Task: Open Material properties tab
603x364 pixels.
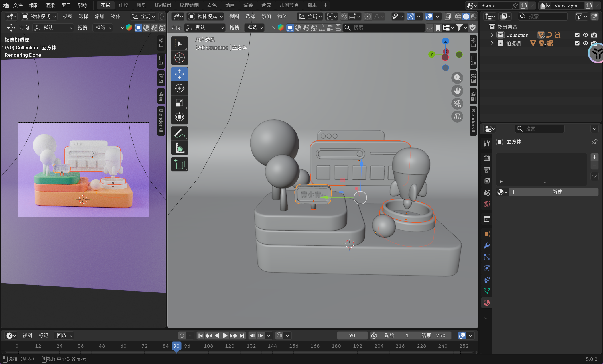Action: tap(486, 303)
